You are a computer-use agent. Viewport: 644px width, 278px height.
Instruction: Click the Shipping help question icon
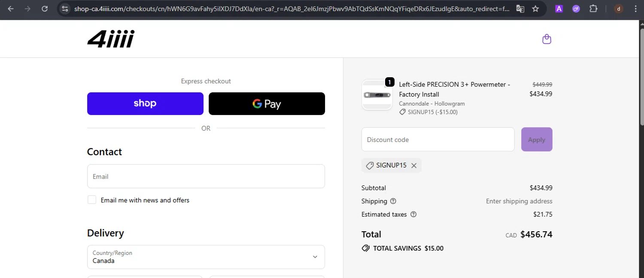pos(393,201)
